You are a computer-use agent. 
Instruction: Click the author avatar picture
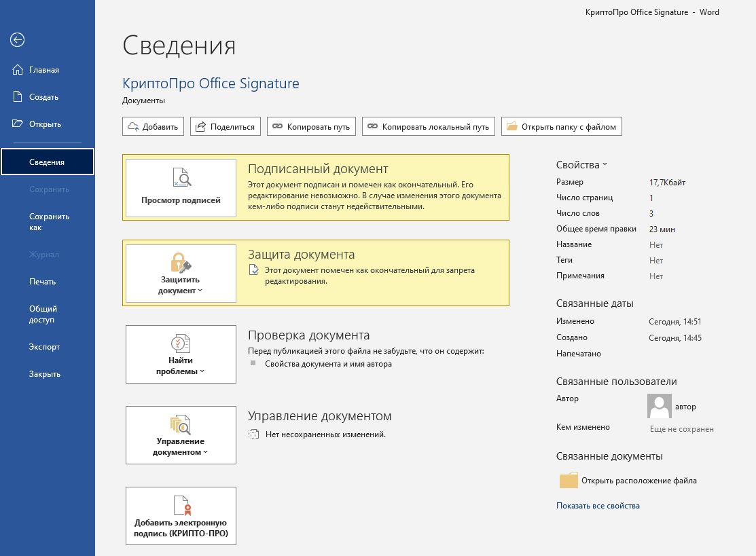coord(660,406)
